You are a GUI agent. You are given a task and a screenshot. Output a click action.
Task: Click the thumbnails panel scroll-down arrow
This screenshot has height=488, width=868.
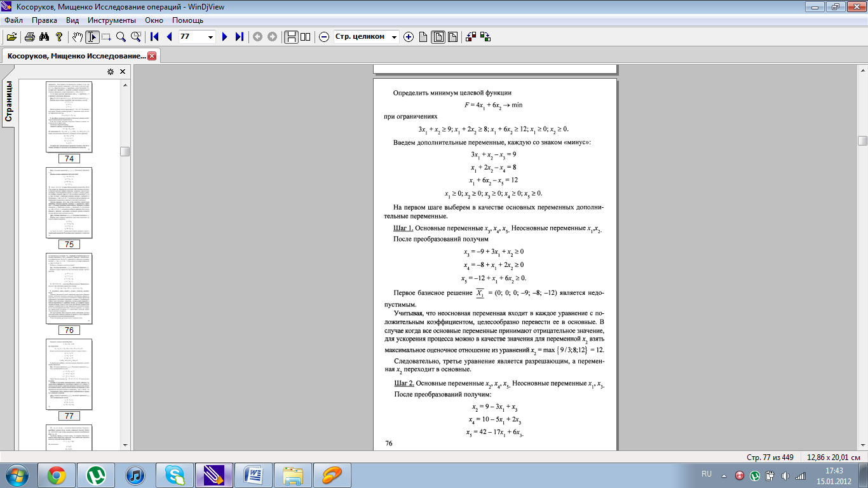[x=125, y=445]
